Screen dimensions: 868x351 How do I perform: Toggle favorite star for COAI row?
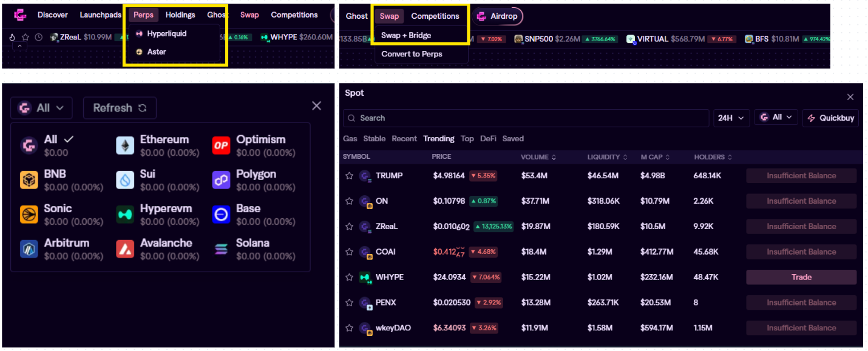(349, 252)
